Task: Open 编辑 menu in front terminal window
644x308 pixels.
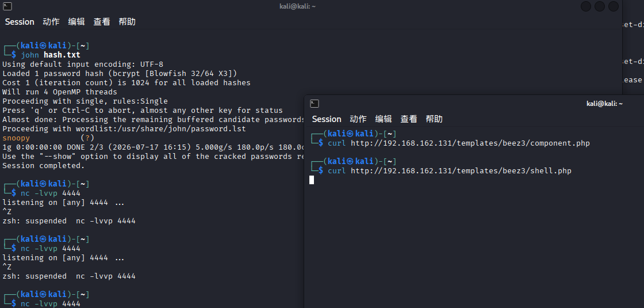Action: tap(384, 119)
